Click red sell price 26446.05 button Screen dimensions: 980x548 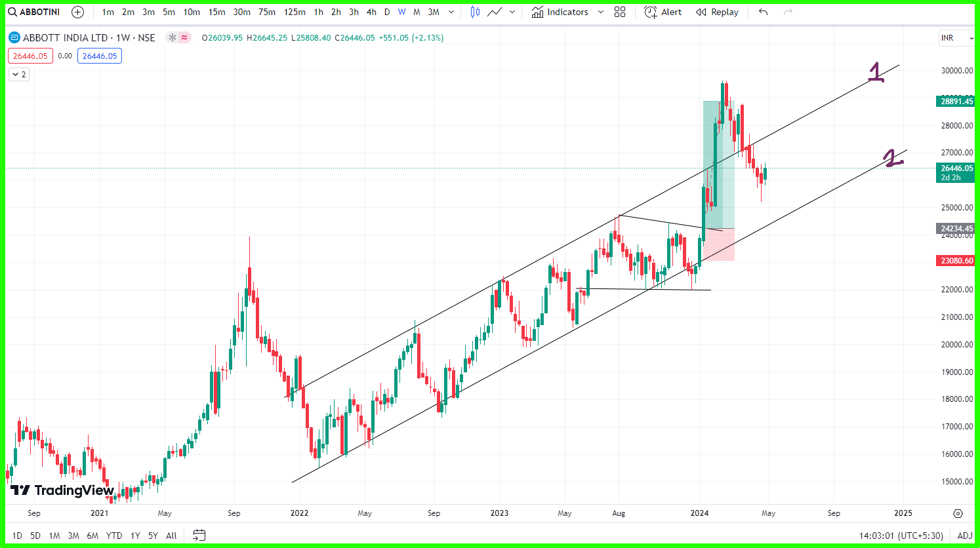[x=30, y=56]
